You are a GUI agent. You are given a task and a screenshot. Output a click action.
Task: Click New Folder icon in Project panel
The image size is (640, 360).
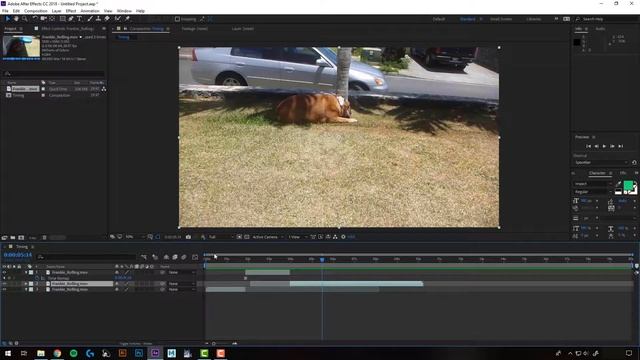click(13, 238)
